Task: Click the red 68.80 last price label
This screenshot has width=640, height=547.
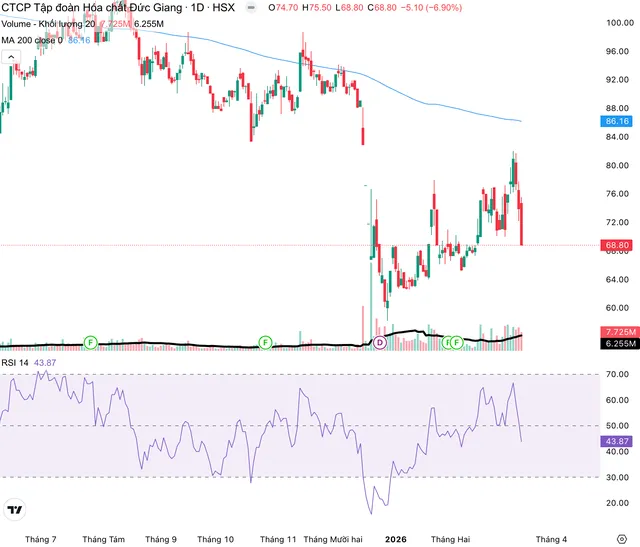Action: point(616,245)
